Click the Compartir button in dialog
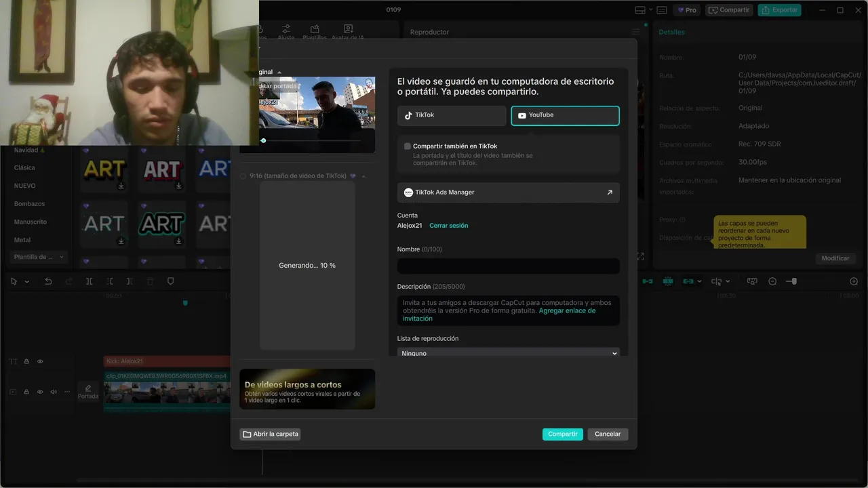This screenshot has height=488, width=868. [563, 434]
